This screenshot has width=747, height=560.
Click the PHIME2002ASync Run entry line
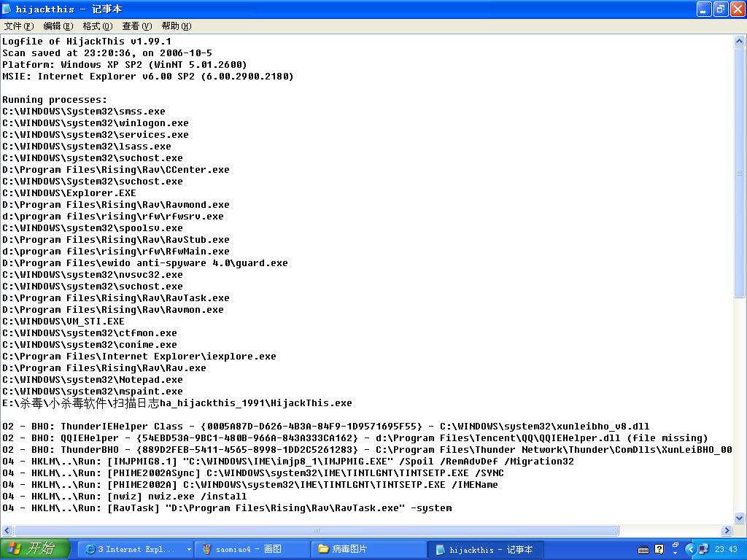tap(253, 472)
